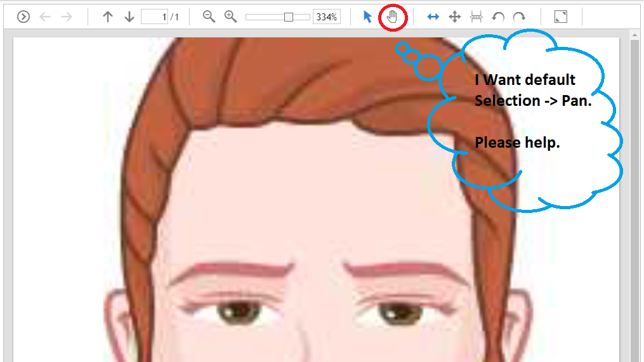This screenshot has height=362, width=644.
Task: Go back using the left arrow
Action: click(45, 17)
